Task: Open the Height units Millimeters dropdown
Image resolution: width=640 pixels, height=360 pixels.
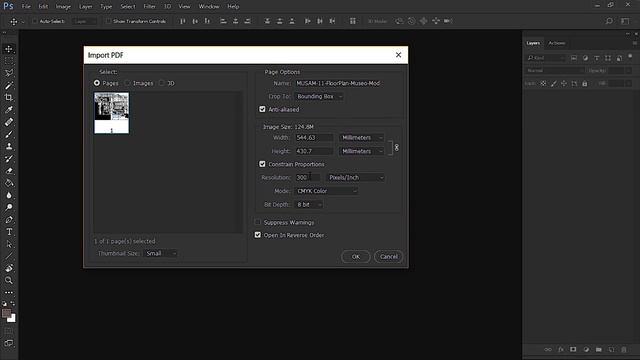Action: [362, 151]
